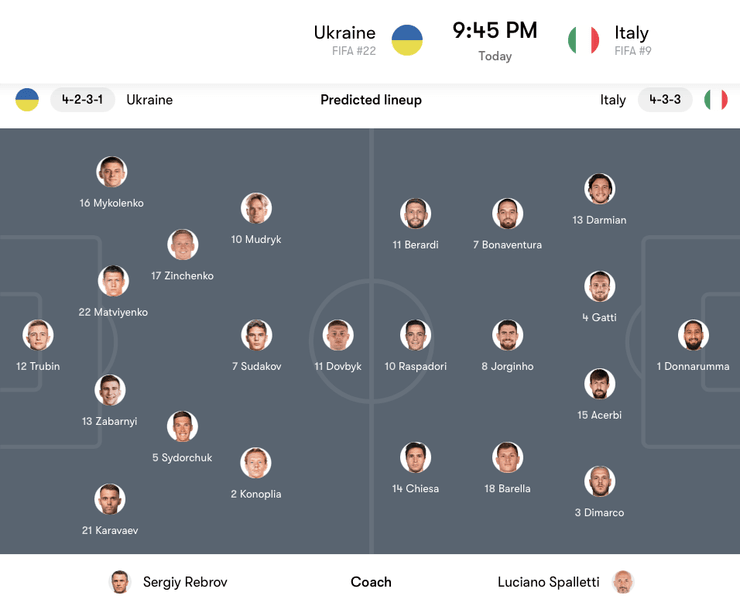This screenshot has width=740, height=602.
Task: Click small Ukraine flag beside 4-2-3-1
Action: [x=27, y=100]
